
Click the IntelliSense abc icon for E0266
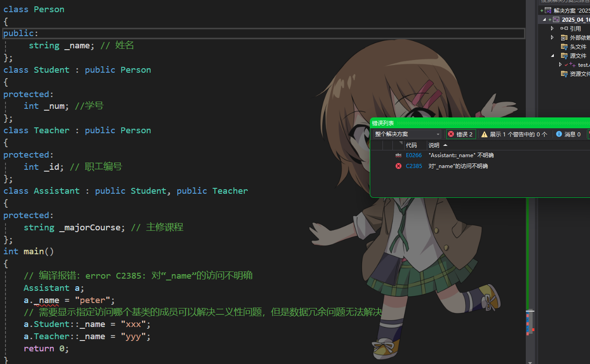398,155
